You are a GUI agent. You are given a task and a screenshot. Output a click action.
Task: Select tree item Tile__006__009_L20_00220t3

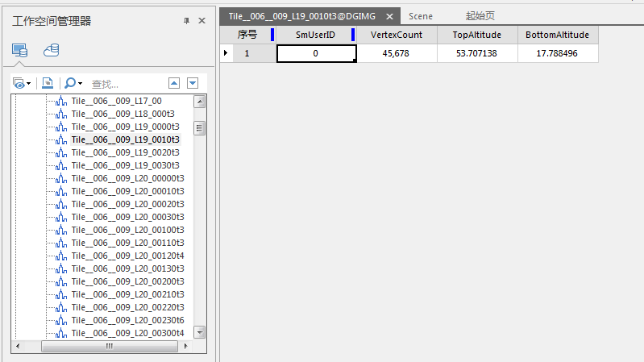[x=127, y=307]
